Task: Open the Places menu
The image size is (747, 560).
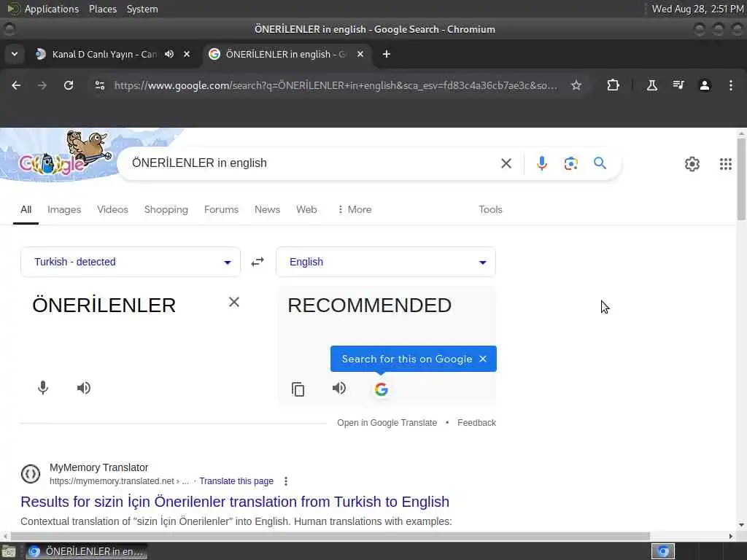Action: pyautogui.click(x=102, y=9)
